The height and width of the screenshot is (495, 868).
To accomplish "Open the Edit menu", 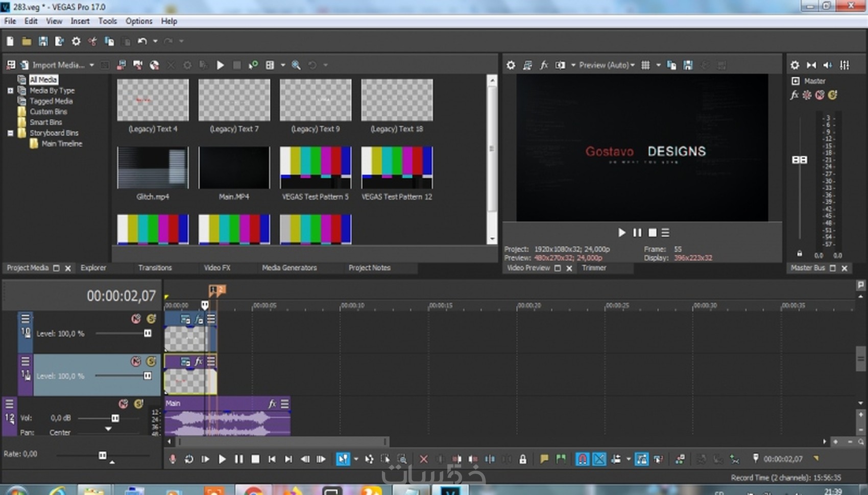I will pyautogui.click(x=31, y=21).
